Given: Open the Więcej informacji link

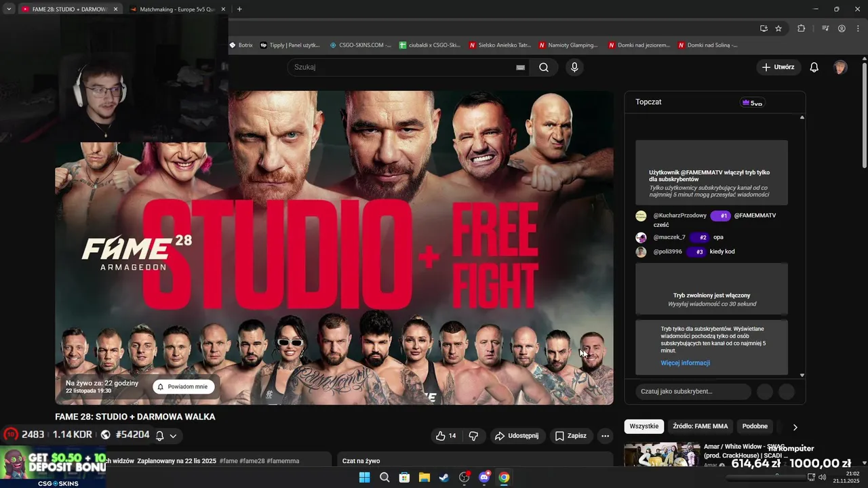Looking at the screenshot, I should pos(686,363).
